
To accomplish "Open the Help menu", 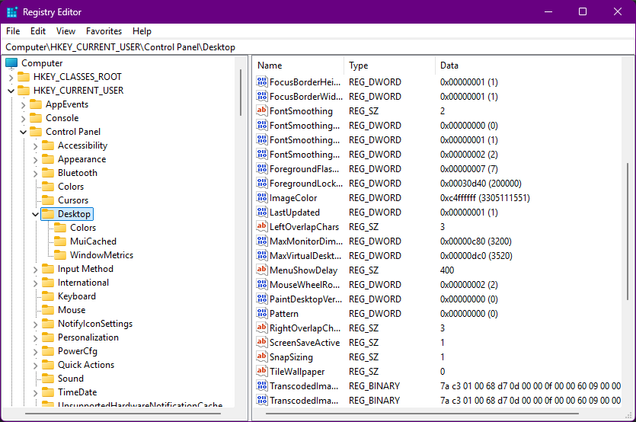I will (x=142, y=31).
